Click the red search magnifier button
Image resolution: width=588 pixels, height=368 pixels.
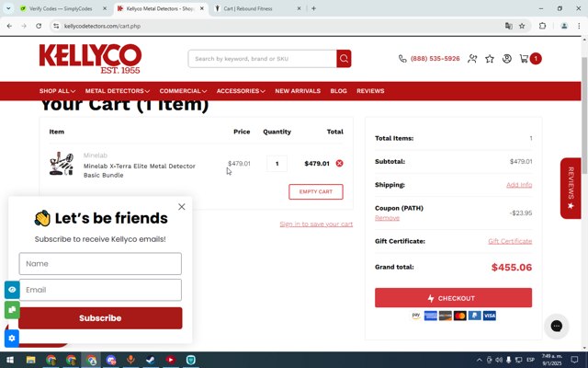(344, 59)
